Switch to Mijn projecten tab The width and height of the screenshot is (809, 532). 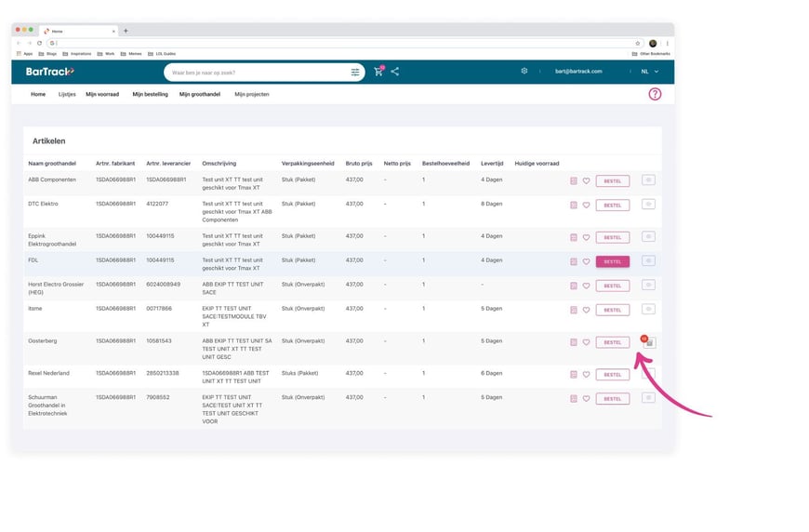(x=252, y=94)
